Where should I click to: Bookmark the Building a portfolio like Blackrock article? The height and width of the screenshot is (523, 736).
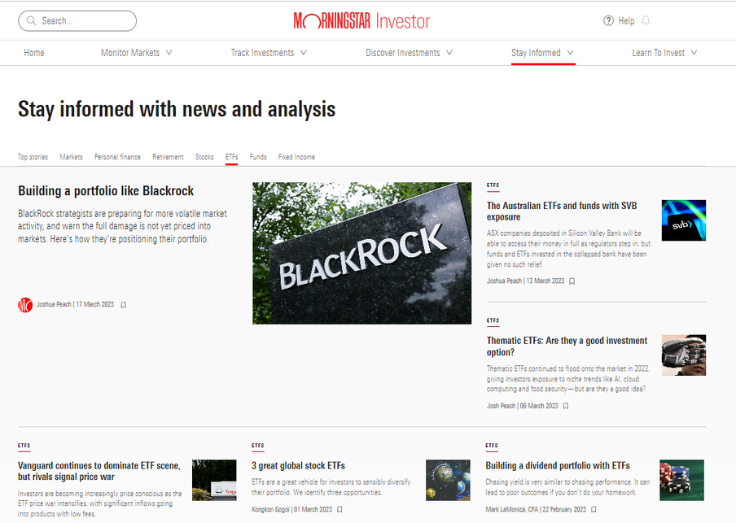tap(123, 305)
